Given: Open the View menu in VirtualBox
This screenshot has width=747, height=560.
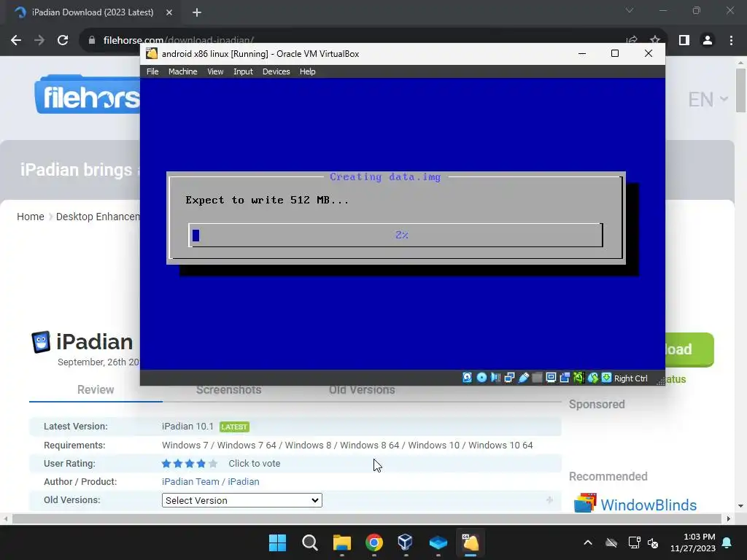Looking at the screenshot, I should (x=215, y=71).
